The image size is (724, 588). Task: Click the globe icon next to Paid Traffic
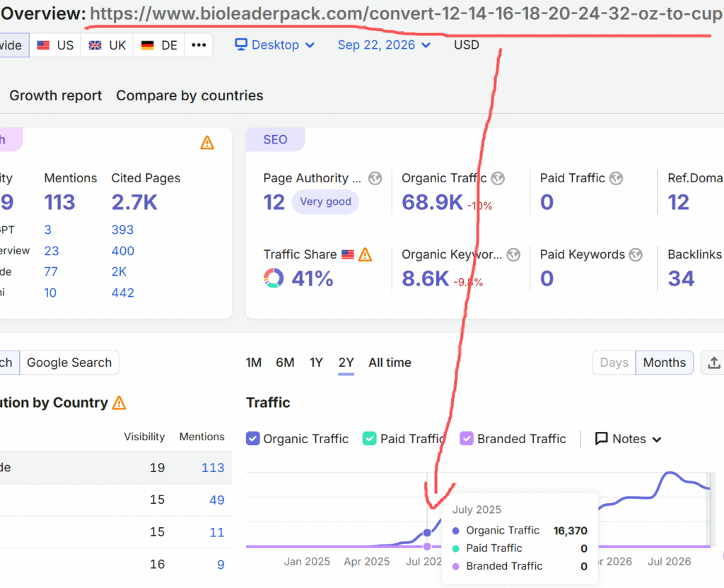coord(616,178)
